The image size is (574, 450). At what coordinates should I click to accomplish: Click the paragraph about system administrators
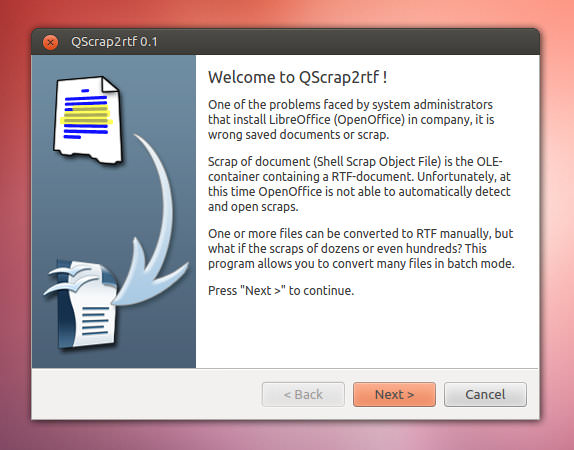point(351,119)
